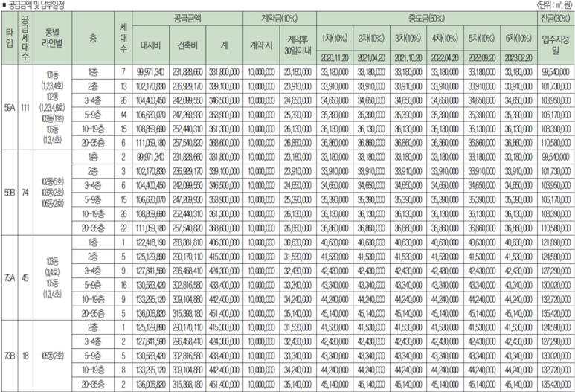
Task: Select the date '2022.04.20' cell
Action: pos(445,58)
